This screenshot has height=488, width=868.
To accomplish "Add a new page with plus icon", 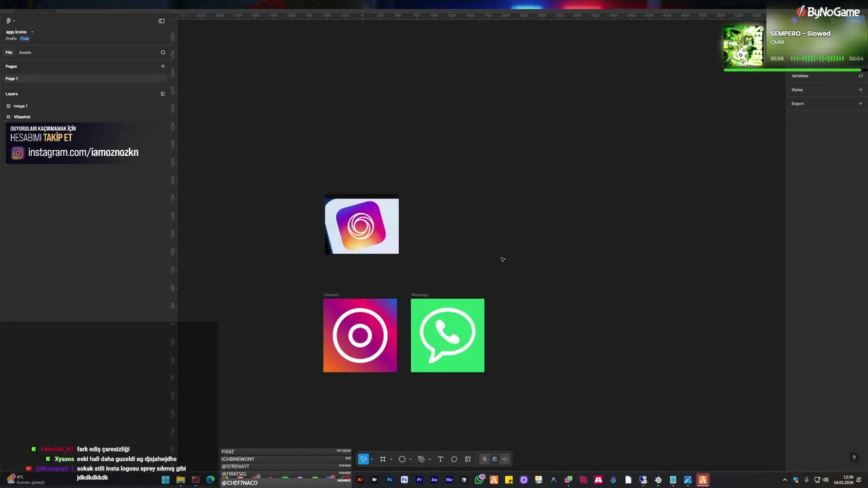I will coord(163,66).
